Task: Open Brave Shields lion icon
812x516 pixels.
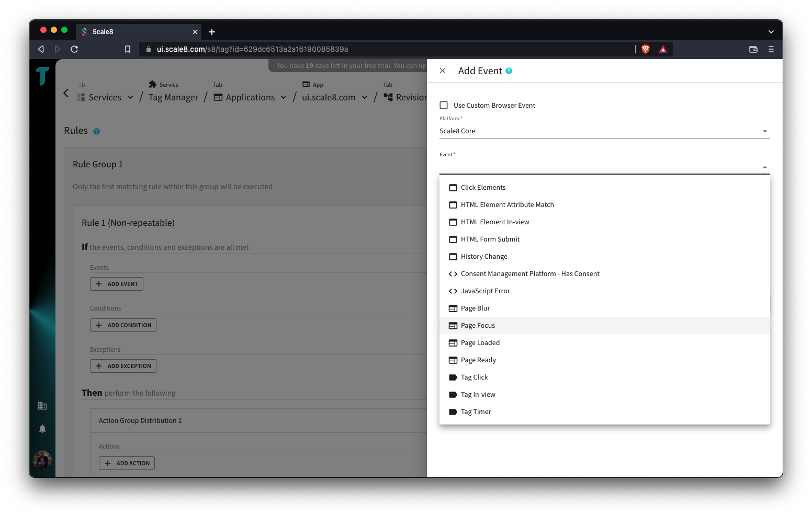Action: (x=646, y=49)
